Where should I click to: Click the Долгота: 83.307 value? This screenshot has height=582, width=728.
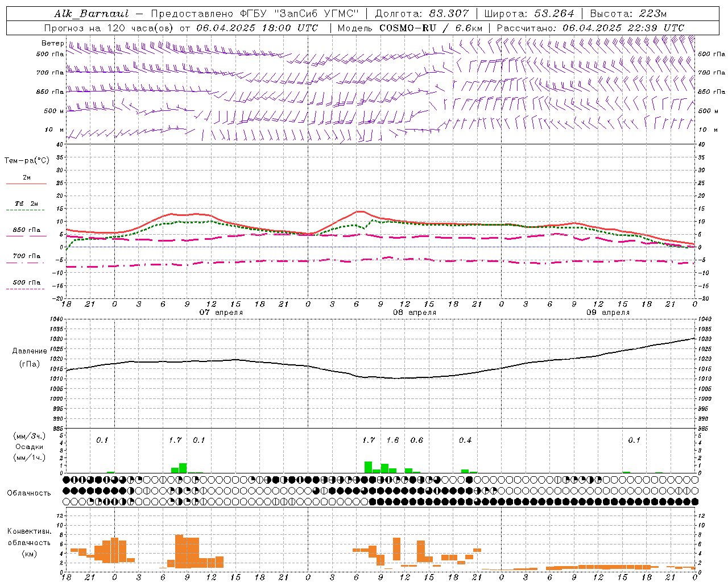tap(422, 14)
